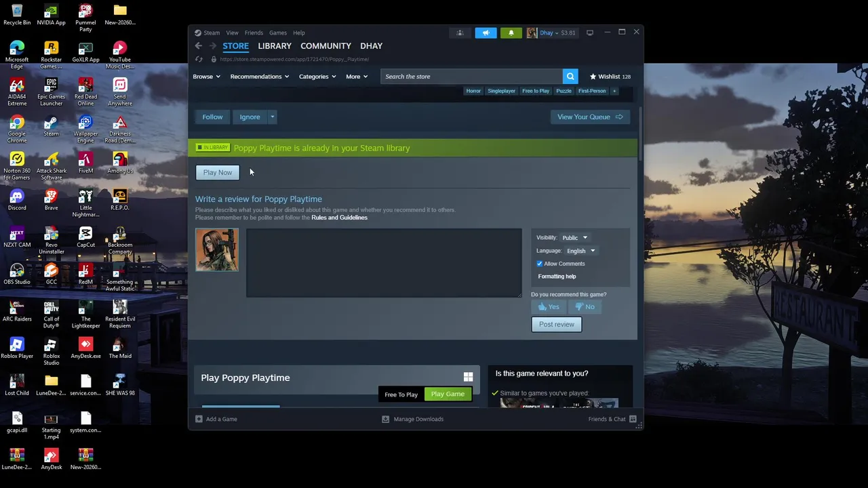This screenshot has width=868, height=488.
Task: Click the Ignore button
Action: [250, 117]
